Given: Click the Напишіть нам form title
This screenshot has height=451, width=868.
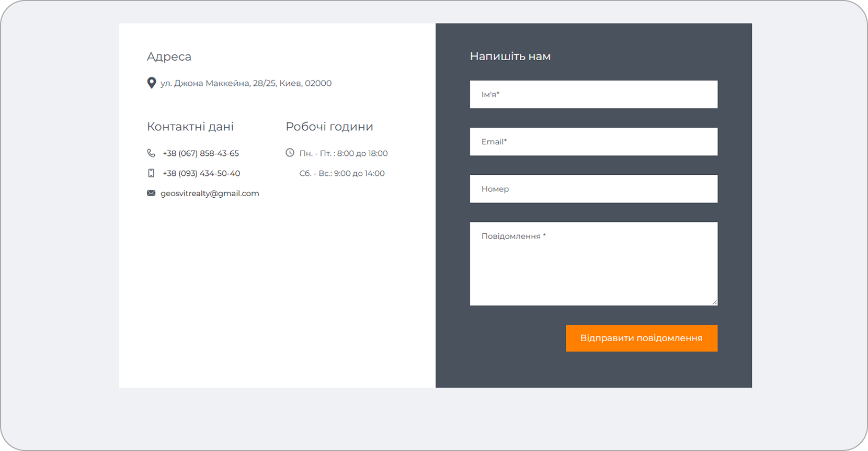Looking at the screenshot, I should point(510,57).
